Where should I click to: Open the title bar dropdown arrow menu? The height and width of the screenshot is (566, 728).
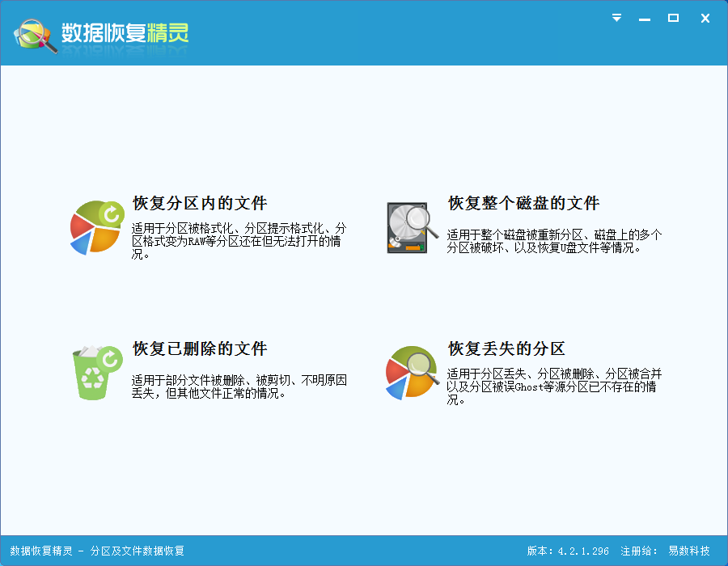(x=616, y=18)
